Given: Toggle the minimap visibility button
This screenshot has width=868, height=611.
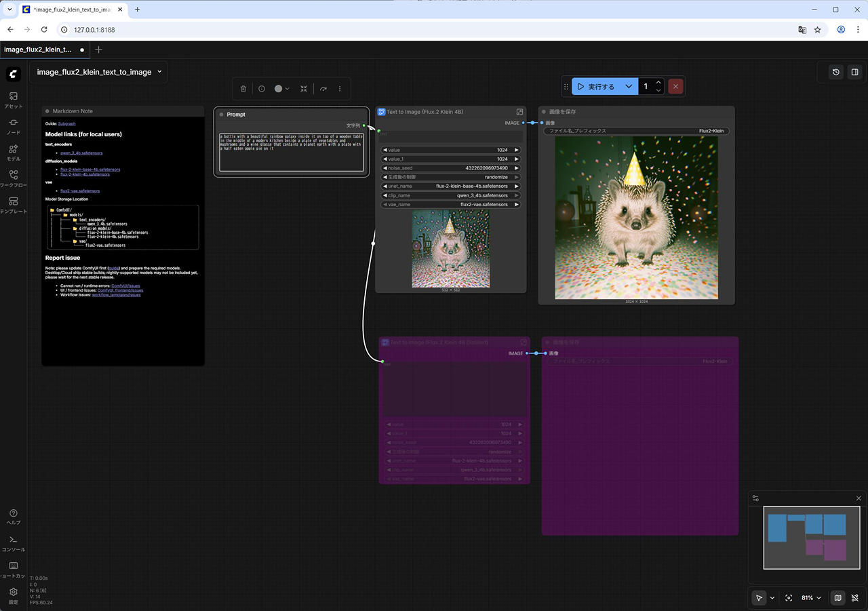Looking at the screenshot, I should click(x=838, y=598).
